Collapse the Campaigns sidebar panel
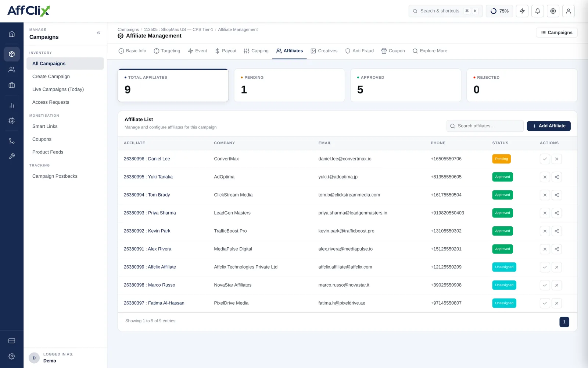This screenshot has width=588, height=368. pos(98,33)
